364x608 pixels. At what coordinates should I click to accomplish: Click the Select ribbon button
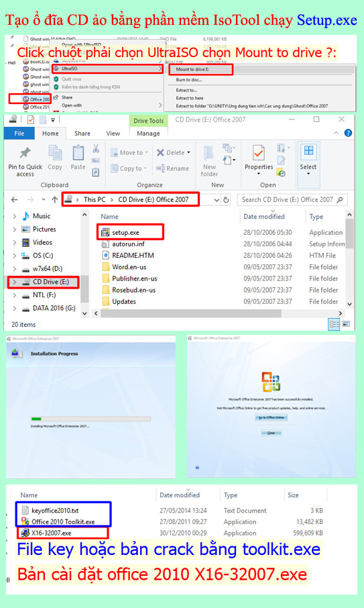click(308, 164)
